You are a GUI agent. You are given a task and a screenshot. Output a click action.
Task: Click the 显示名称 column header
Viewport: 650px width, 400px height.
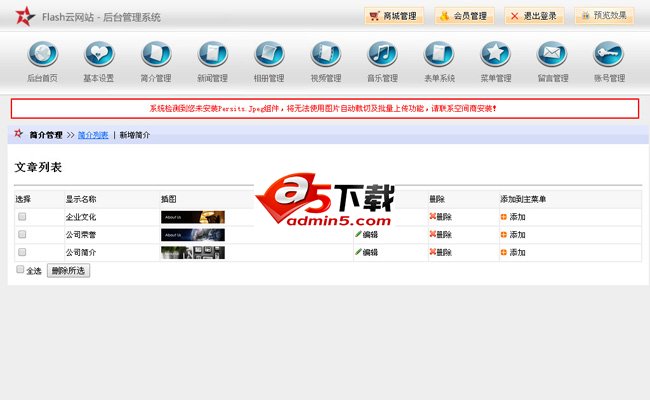(x=81, y=199)
